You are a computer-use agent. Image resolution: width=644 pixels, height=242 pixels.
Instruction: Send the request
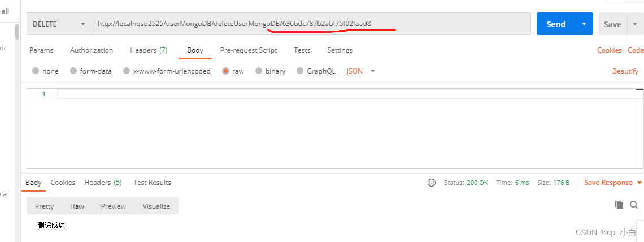[x=556, y=24]
